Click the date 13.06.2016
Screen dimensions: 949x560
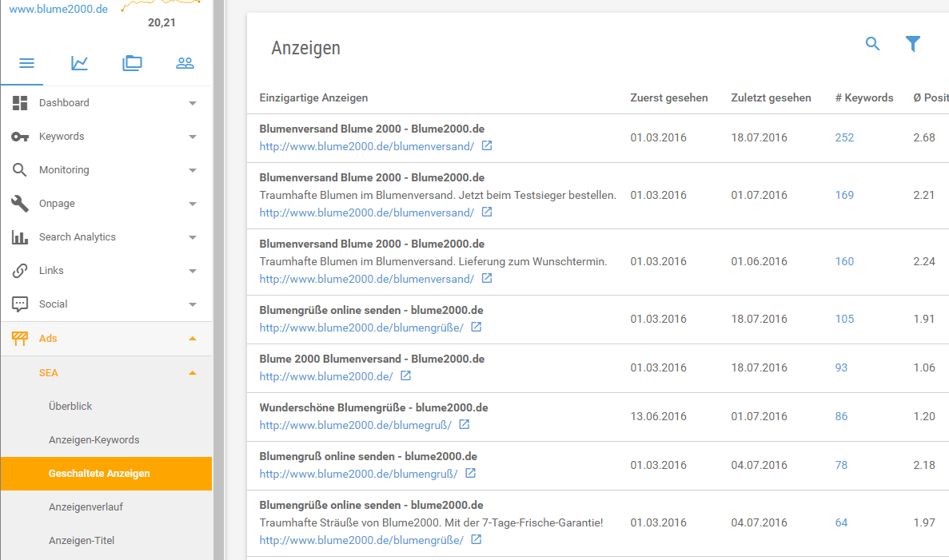click(658, 416)
